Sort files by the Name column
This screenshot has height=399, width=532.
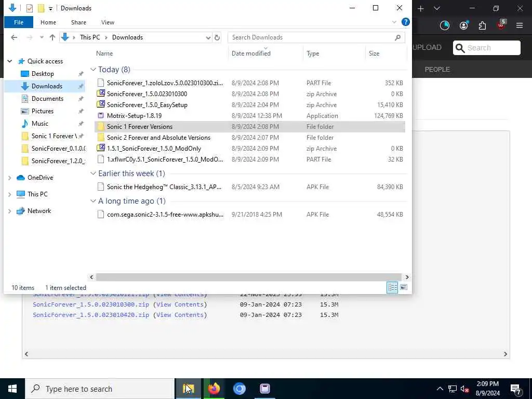tap(104, 54)
